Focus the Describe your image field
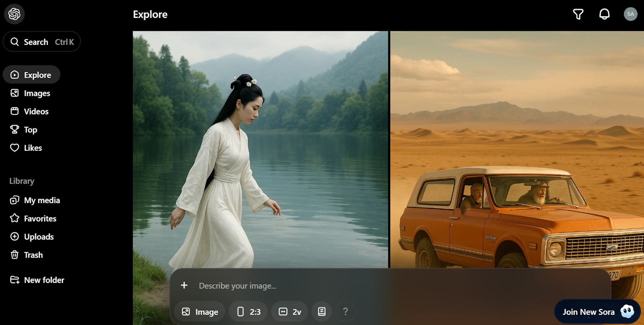644x325 pixels. click(362, 286)
